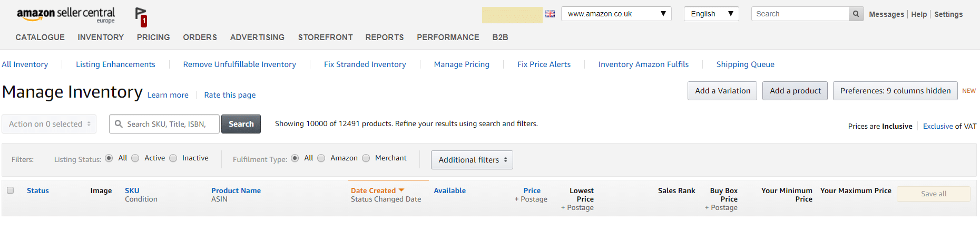Click the magnifier icon in SKU search box
Screen dimensions: 980x229
tap(119, 124)
